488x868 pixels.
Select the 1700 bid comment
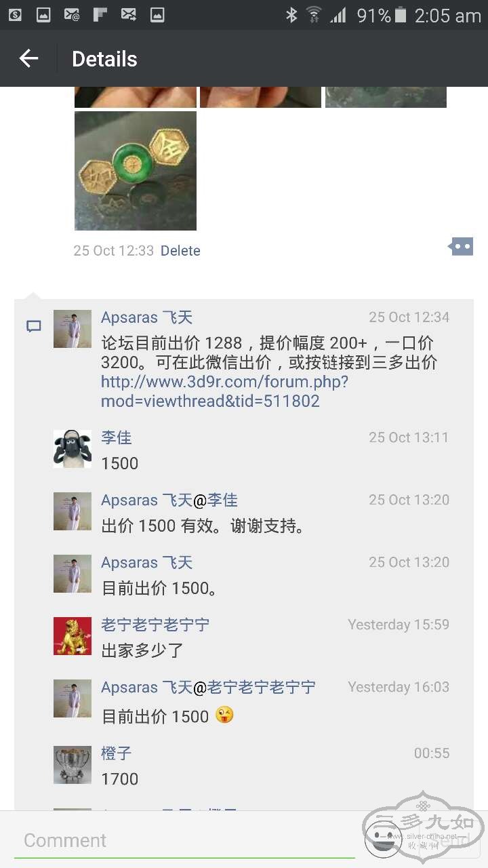[120, 779]
